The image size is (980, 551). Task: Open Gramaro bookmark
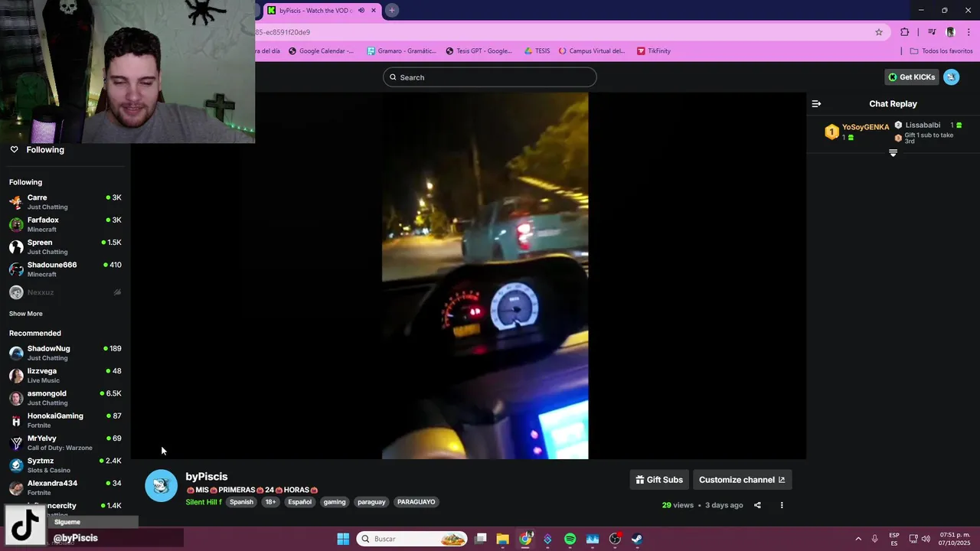[x=401, y=51]
